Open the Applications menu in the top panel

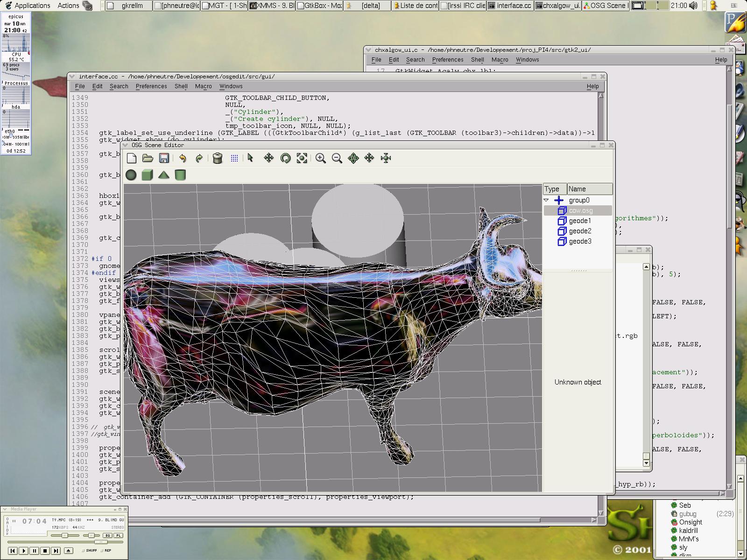click(x=32, y=6)
